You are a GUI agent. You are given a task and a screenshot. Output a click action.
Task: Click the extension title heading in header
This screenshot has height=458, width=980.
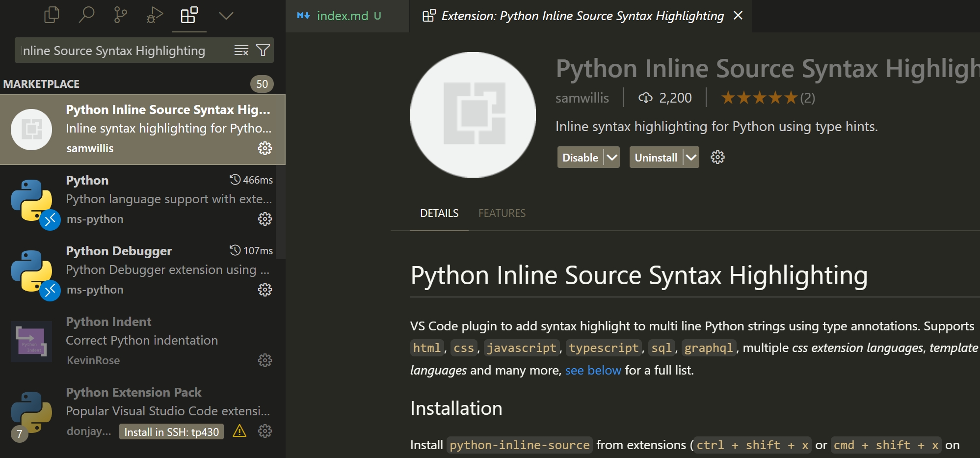click(768, 68)
